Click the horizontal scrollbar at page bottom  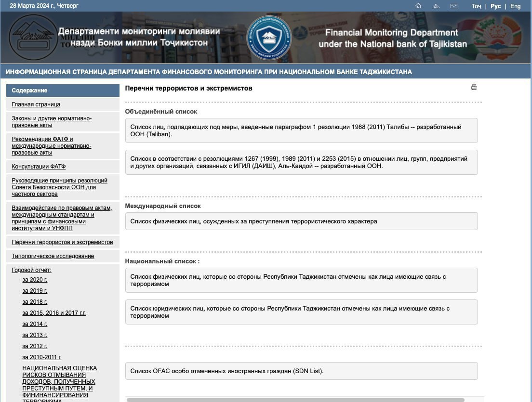295,400
